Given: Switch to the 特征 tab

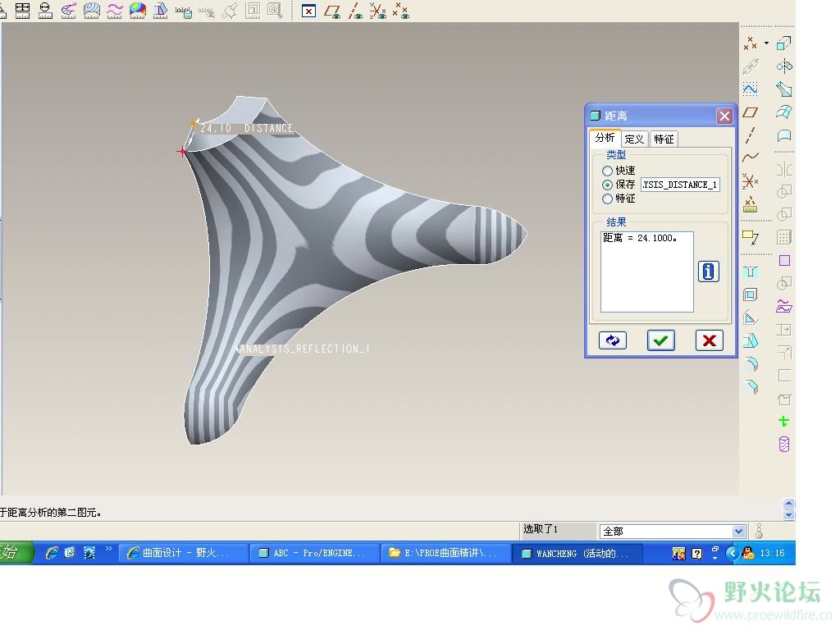Looking at the screenshot, I should coord(664,139).
